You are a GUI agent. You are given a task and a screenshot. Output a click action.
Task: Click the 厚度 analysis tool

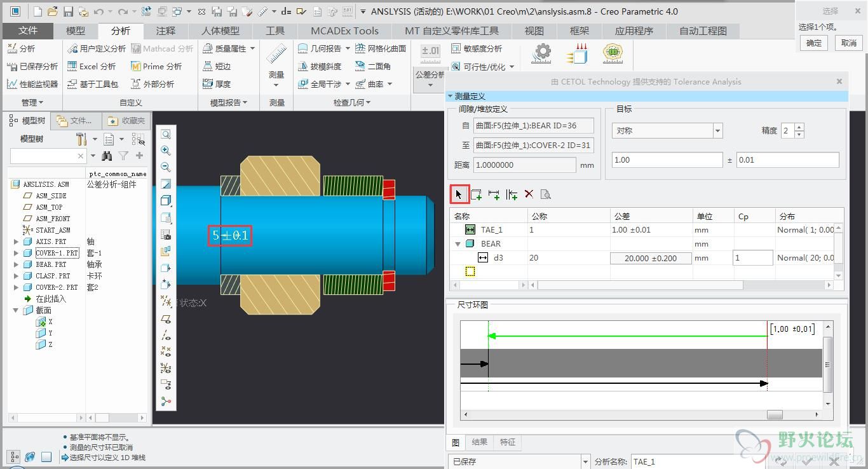217,84
